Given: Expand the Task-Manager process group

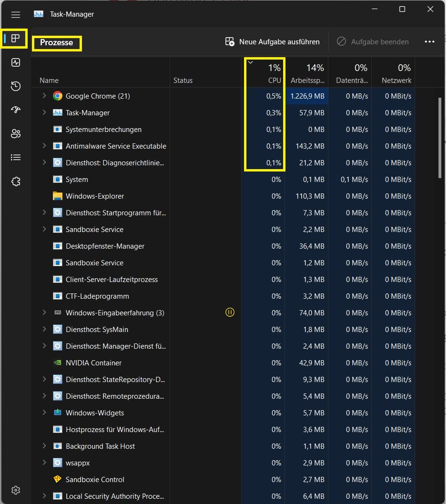Looking at the screenshot, I should 44,112.
